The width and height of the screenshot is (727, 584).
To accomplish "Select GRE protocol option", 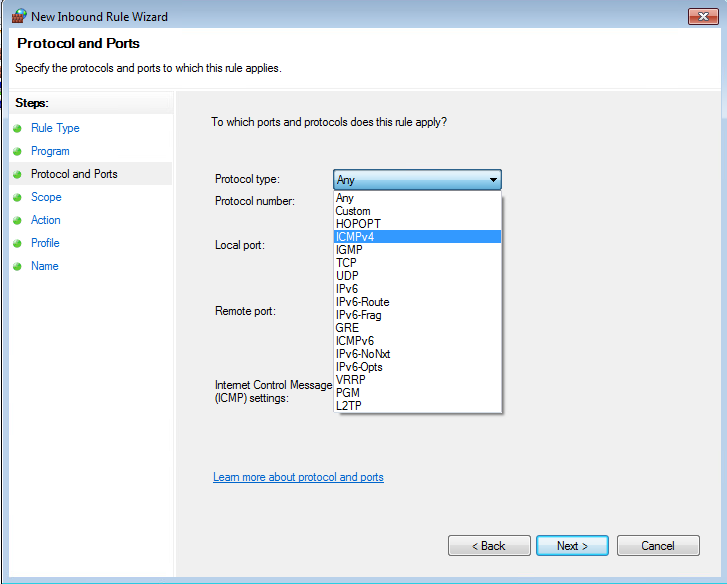I will click(x=417, y=328).
